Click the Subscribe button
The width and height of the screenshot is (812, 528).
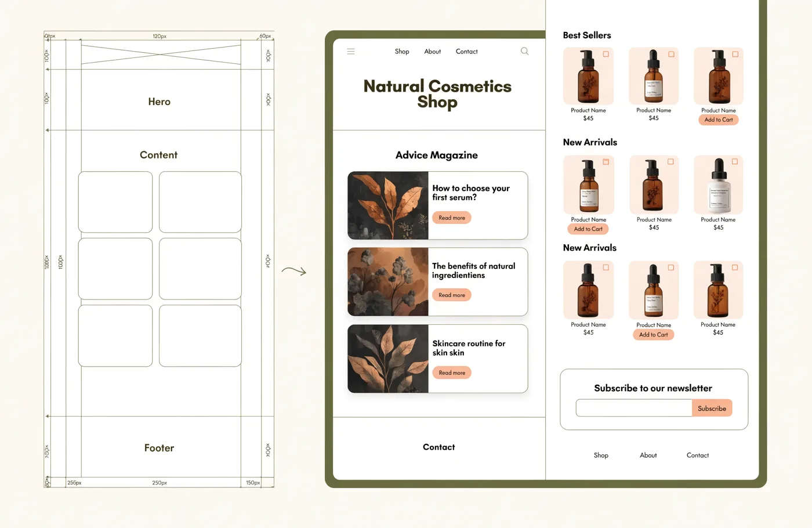(712, 408)
